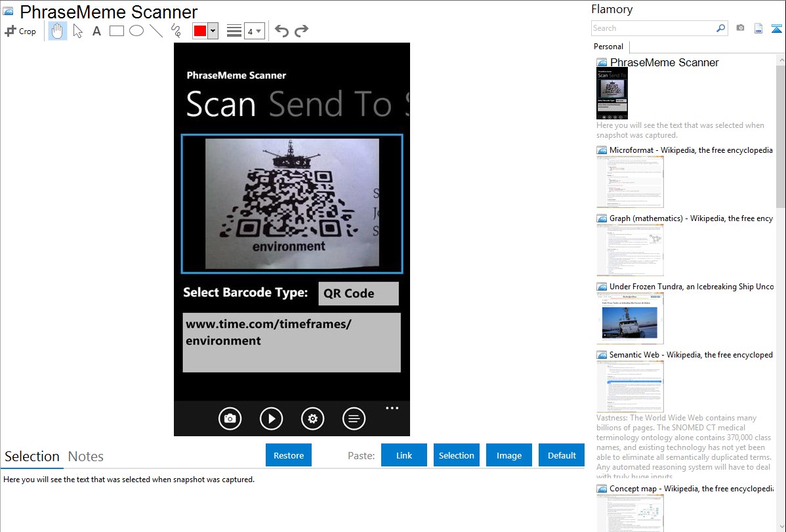This screenshot has width=786, height=532.
Task: Click the camera button in phone app bar
Action: tap(230, 419)
